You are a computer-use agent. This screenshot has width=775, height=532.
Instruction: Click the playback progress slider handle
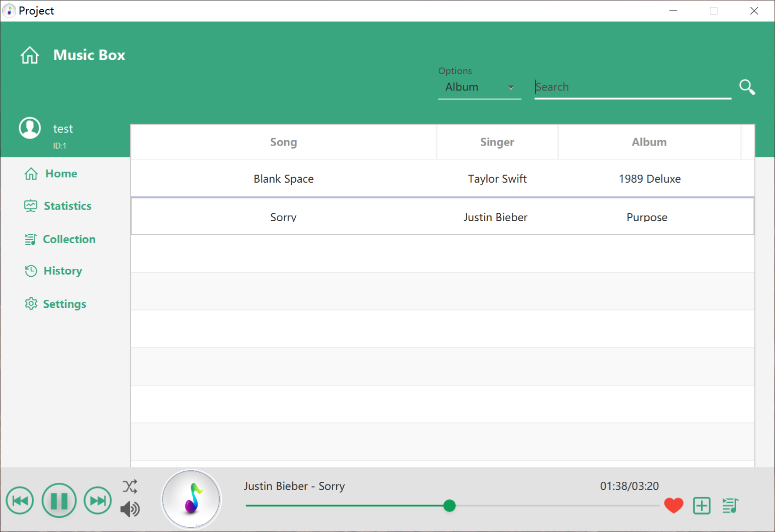click(x=449, y=505)
